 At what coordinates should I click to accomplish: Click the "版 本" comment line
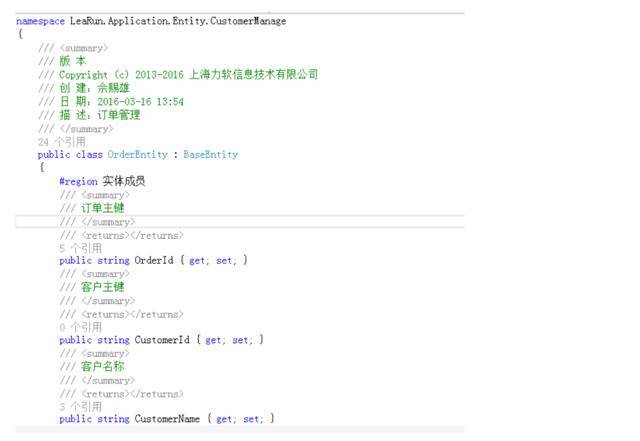click(x=62, y=61)
